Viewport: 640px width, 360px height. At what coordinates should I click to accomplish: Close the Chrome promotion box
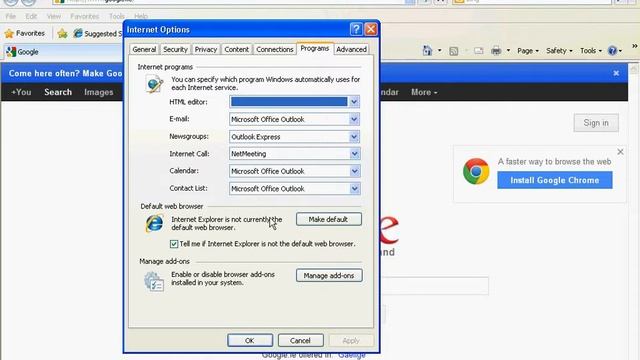[620, 152]
